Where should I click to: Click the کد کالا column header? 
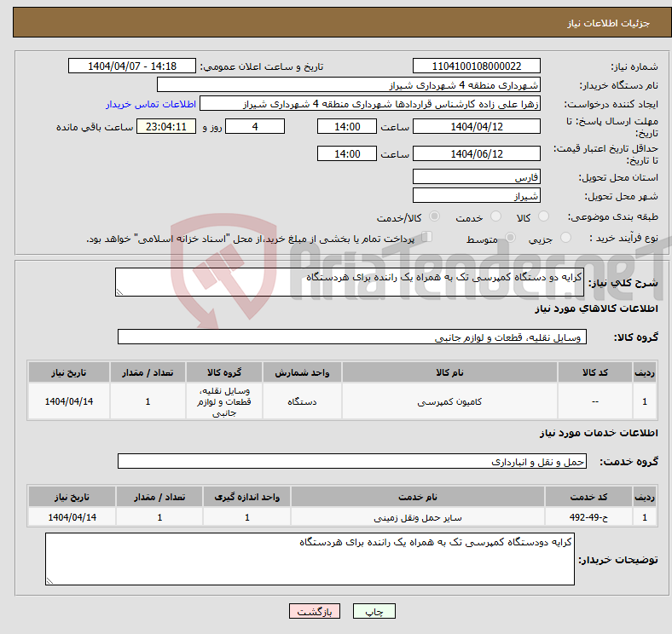click(x=595, y=372)
